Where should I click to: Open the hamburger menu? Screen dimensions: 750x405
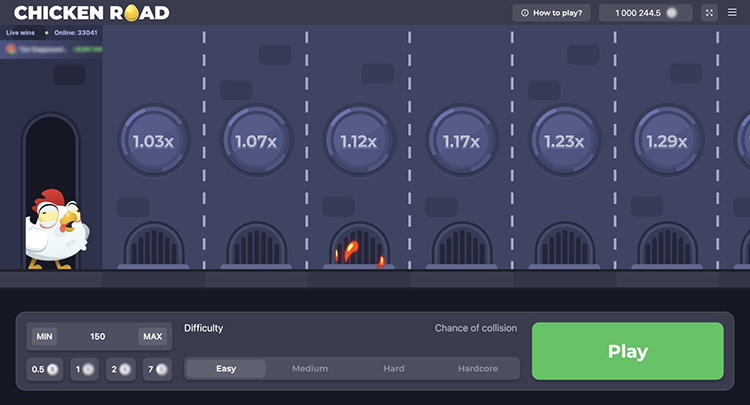tap(732, 13)
